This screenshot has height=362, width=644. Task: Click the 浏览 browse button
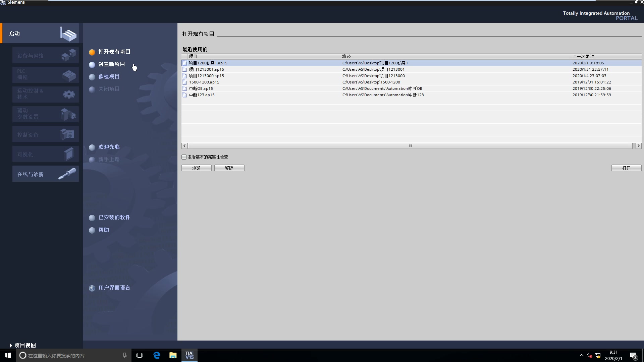[197, 168]
